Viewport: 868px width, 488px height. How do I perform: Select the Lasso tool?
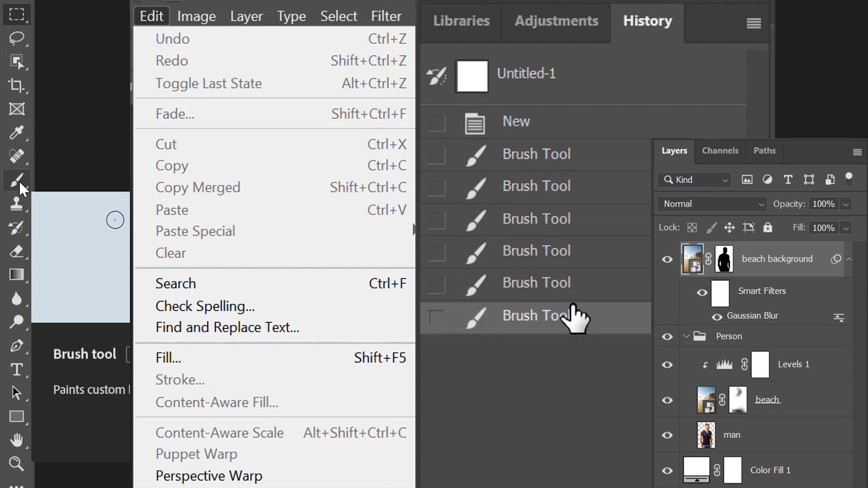coord(17,39)
